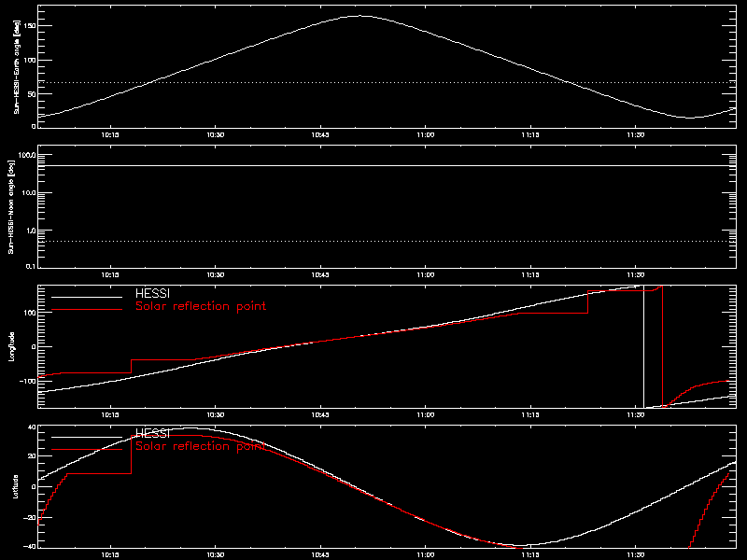Click 11:15 time label under Latitude plot
The height and width of the screenshot is (560, 747).
point(530,555)
